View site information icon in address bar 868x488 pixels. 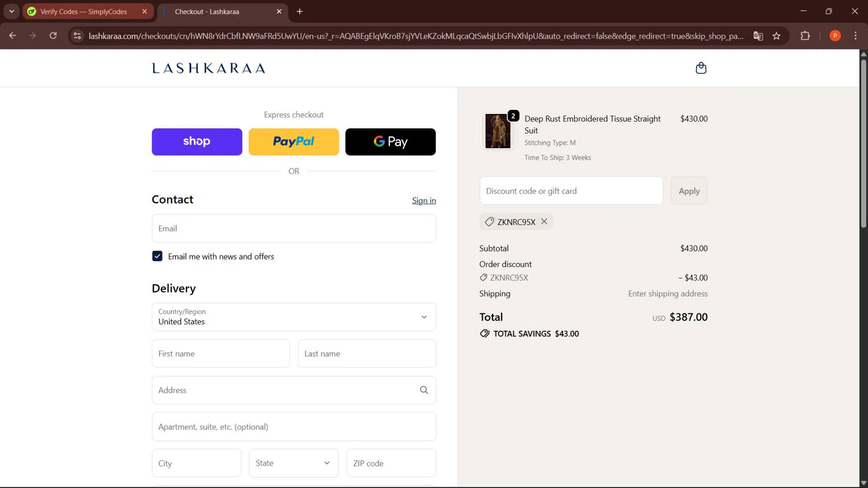pyautogui.click(x=77, y=36)
